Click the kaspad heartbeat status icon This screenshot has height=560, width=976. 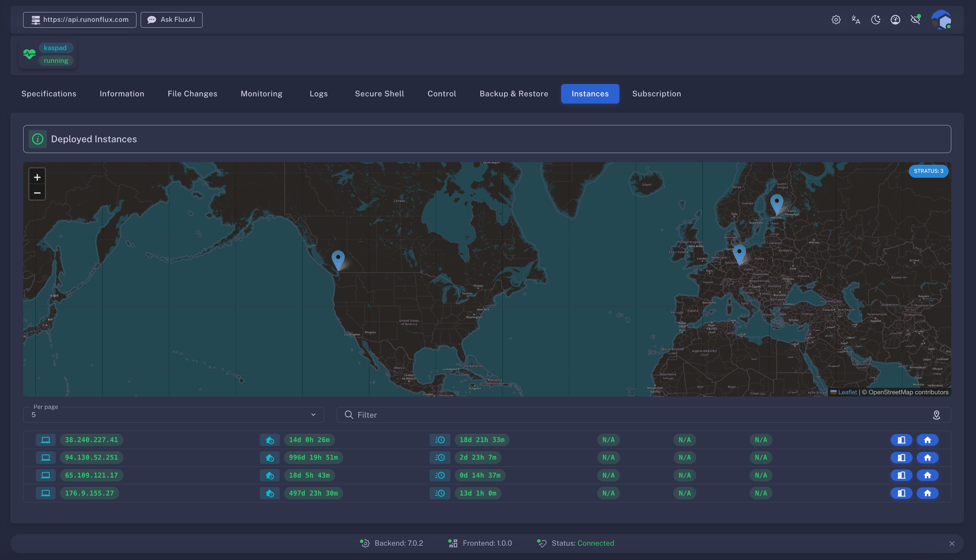pyautogui.click(x=29, y=54)
